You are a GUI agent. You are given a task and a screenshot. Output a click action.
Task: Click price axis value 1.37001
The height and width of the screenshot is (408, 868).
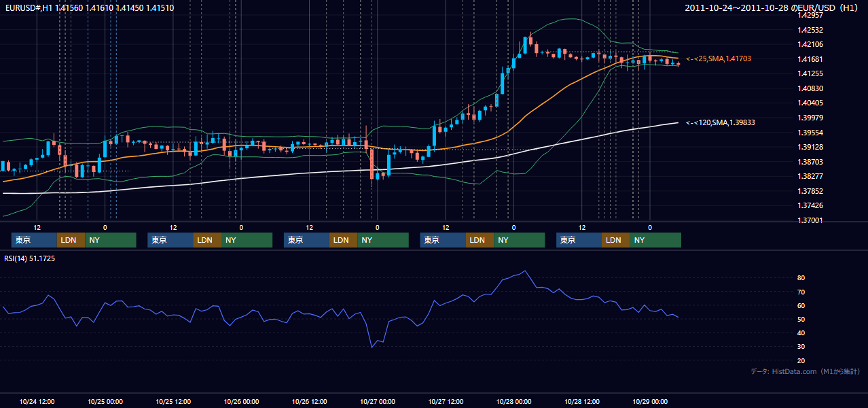tap(810, 220)
